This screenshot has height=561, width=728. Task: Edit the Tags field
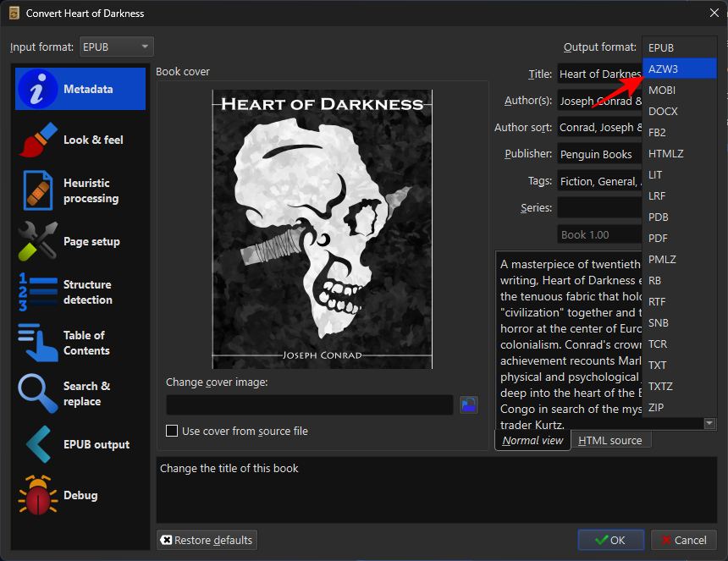click(600, 181)
